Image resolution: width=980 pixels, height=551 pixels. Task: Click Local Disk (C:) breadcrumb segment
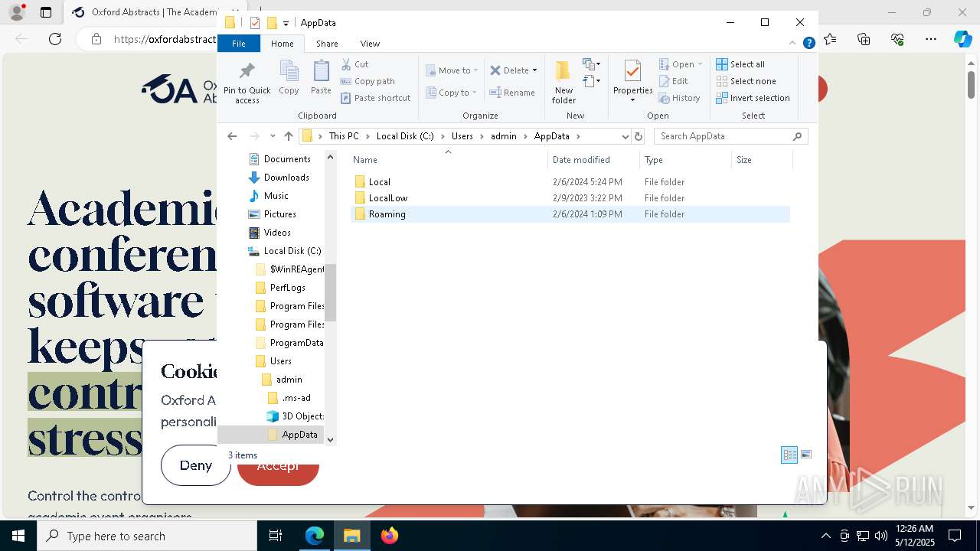(405, 136)
